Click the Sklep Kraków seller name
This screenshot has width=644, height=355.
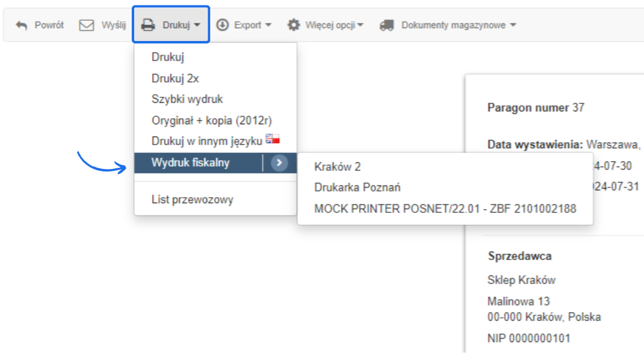(x=521, y=280)
